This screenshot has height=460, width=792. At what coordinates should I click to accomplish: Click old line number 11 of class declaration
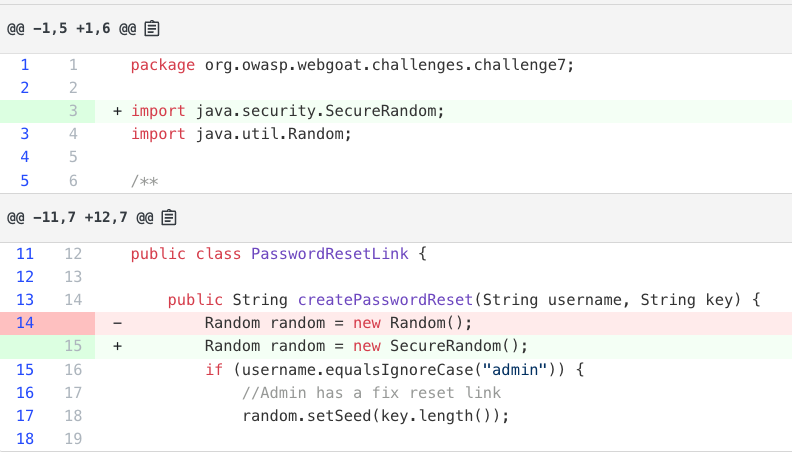coord(25,253)
